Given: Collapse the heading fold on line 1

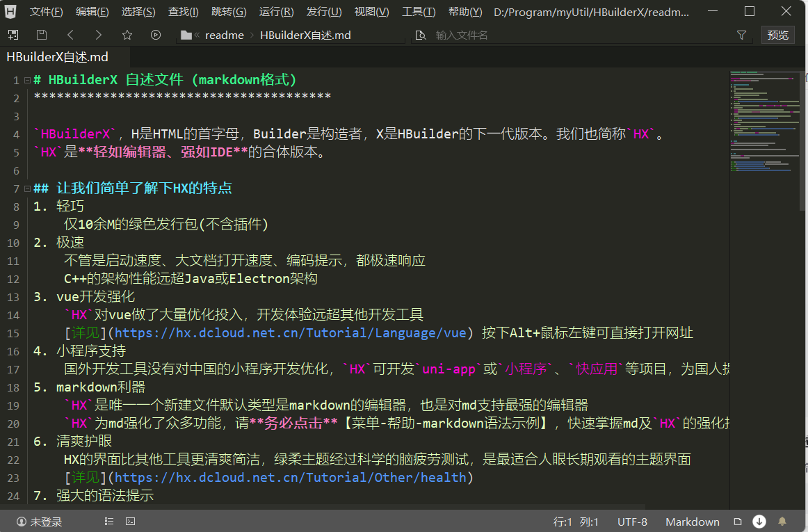Looking at the screenshot, I should click(x=27, y=81).
